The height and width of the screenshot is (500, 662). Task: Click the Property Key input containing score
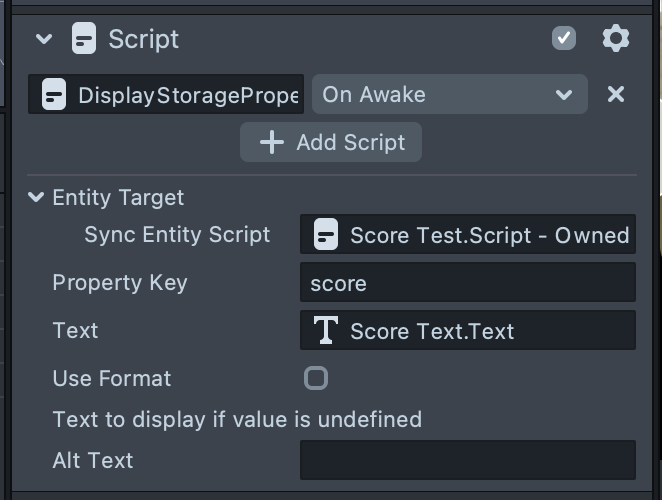(467, 283)
